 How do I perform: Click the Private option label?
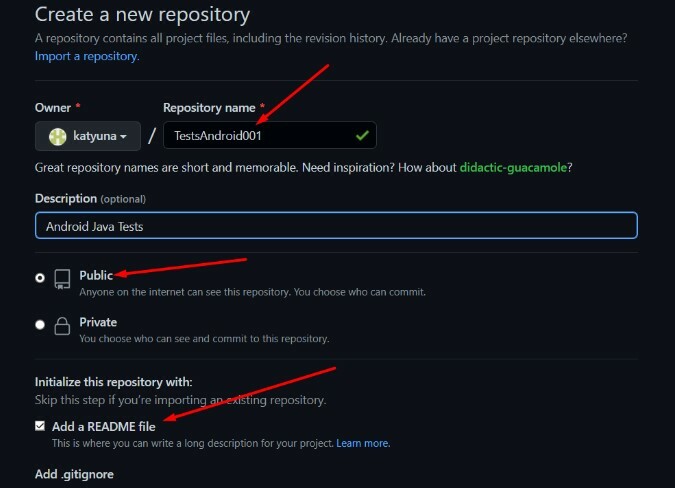point(98,322)
